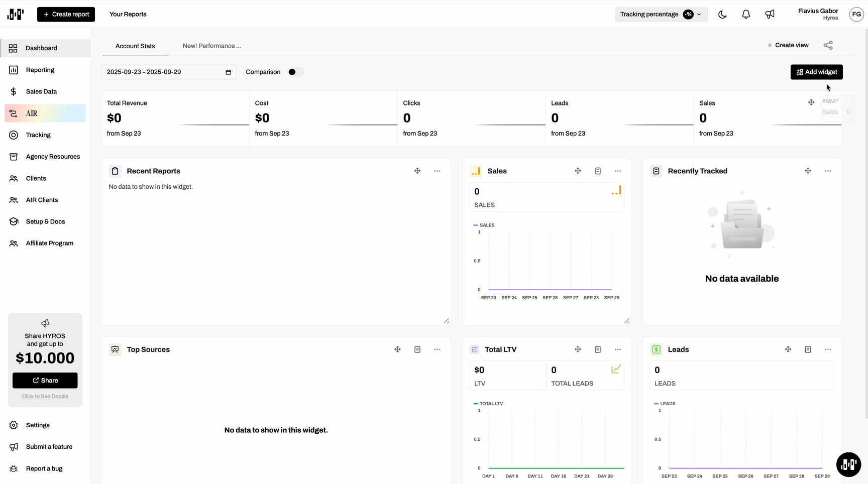Open the Total LTV widget three-dot menu

click(617, 349)
